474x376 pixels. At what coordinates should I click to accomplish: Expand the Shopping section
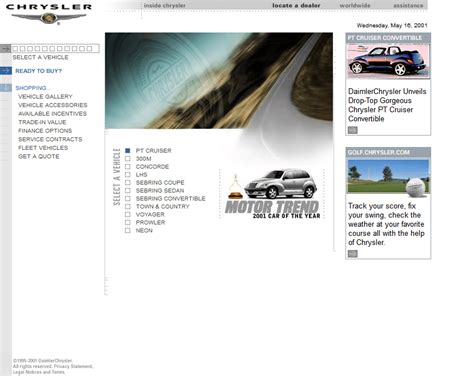[33, 88]
